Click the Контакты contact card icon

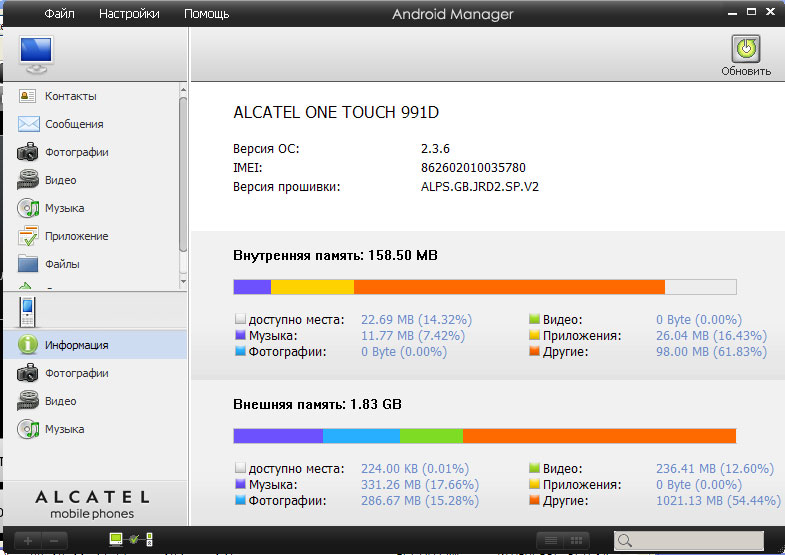(x=28, y=96)
